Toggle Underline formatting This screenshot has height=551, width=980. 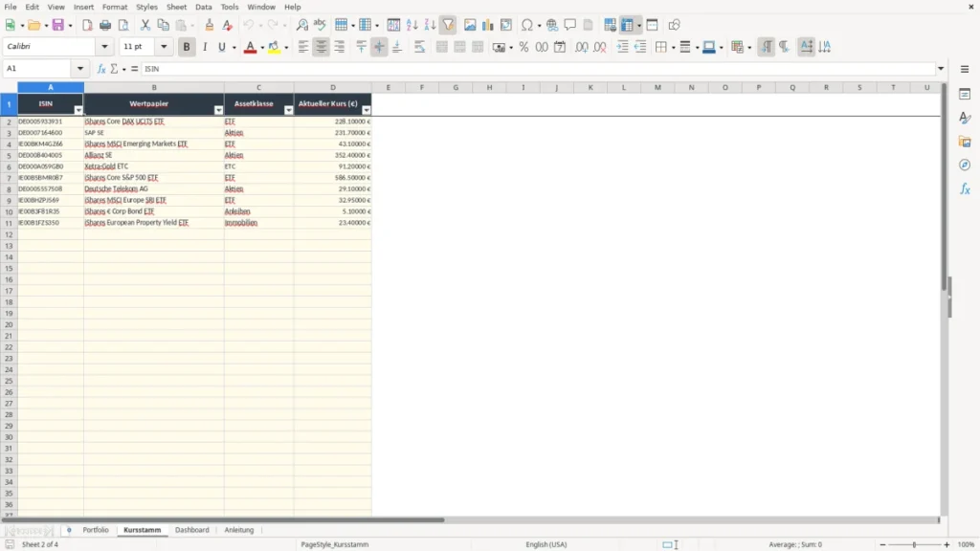pyautogui.click(x=221, y=47)
